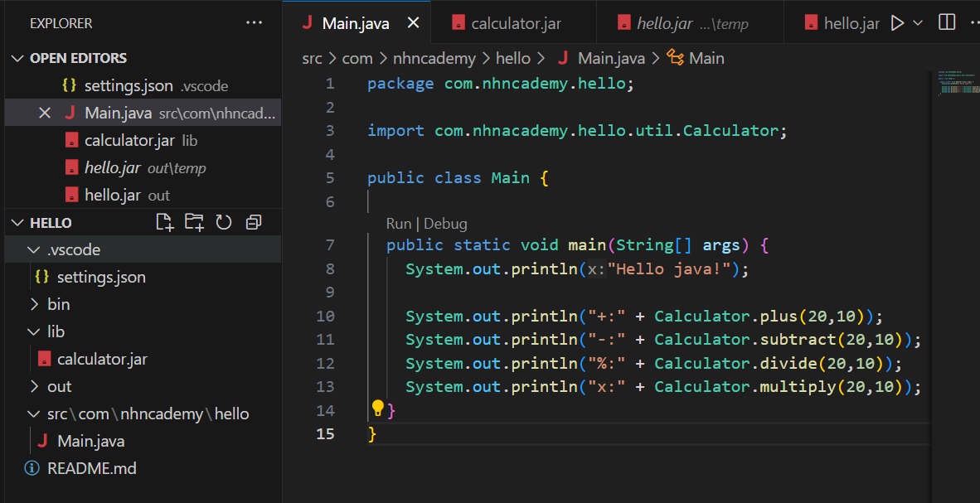The width and height of the screenshot is (980, 503).
Task: Click src in the breadcrumb
Action: 312,59
